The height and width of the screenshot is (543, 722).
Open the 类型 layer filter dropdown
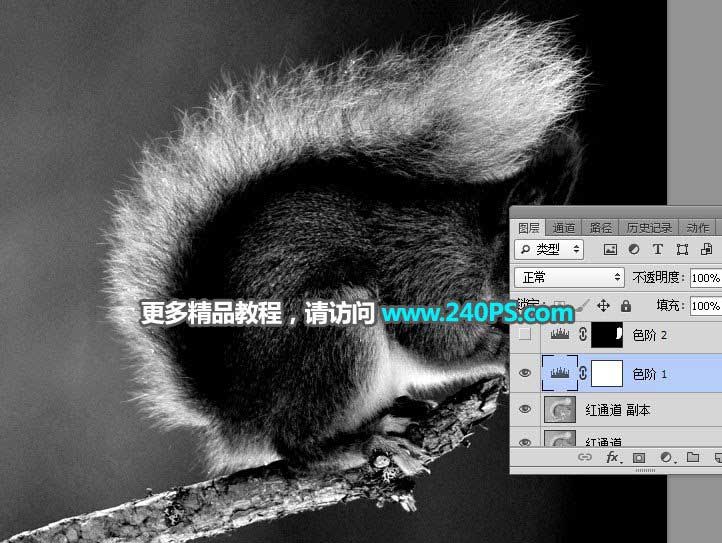click(x=549, y=250)
